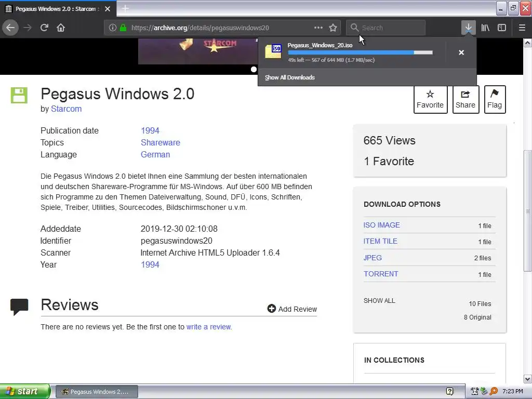
Task: Click the 7:23 PM taskbar clock
Action: tap(513, 392)
